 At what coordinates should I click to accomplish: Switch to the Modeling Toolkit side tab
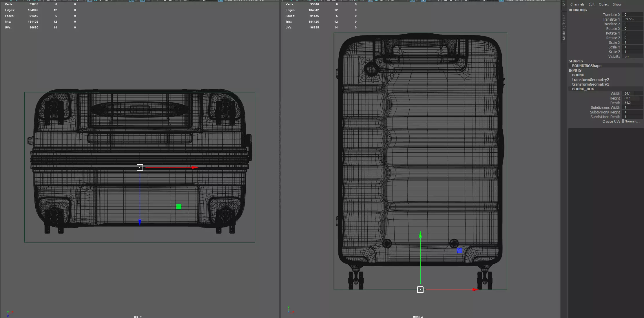point(564,27)
